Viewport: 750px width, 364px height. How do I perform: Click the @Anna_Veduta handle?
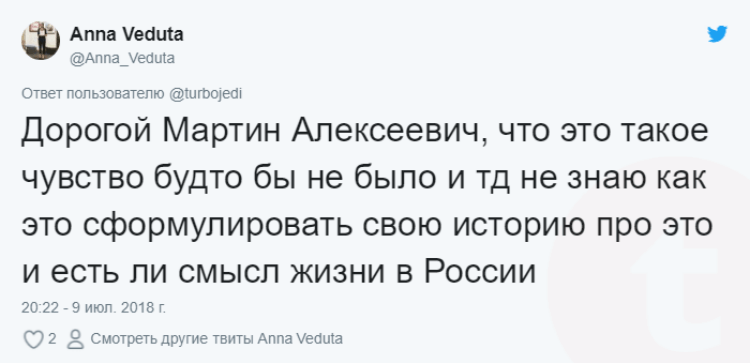point(122,58)
